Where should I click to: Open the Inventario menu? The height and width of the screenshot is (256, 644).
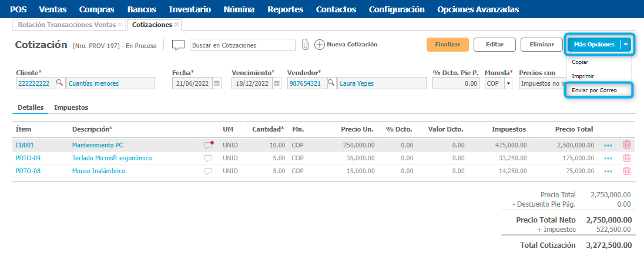pyautogui.click(x=189, y=9)
